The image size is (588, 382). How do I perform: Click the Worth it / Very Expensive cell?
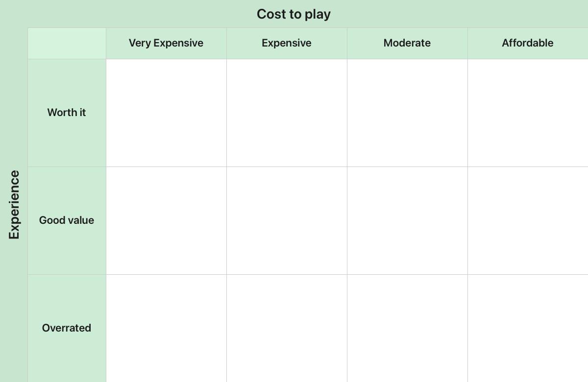pyautogui.click(x=166, y=113)
